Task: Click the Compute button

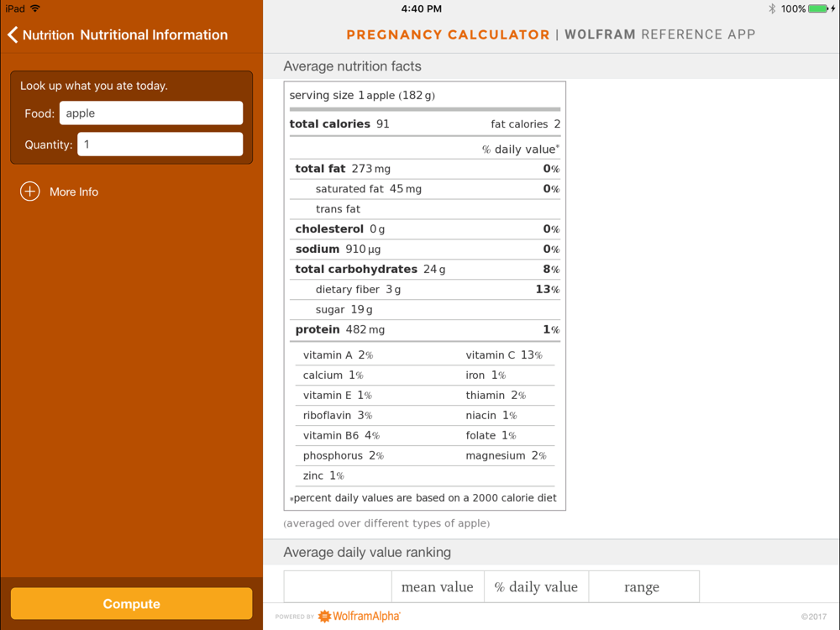Action: (x=131, y=604)
